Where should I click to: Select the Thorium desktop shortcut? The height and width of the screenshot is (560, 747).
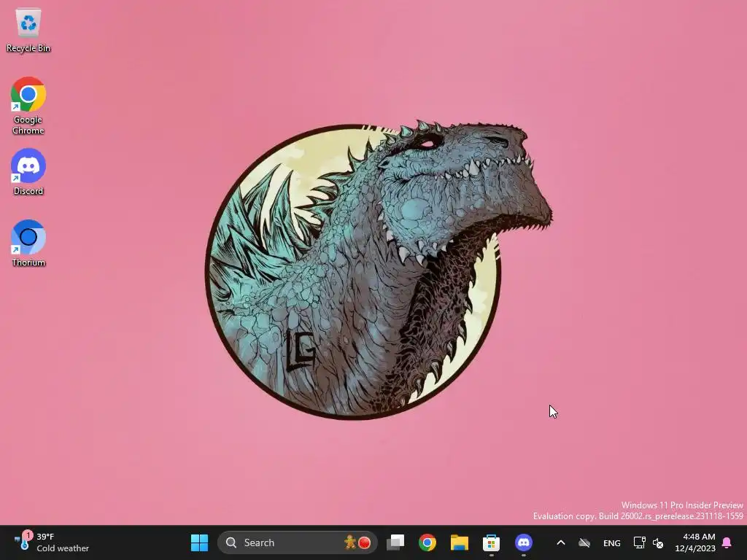pyautogui.click(x=28, y=244)
